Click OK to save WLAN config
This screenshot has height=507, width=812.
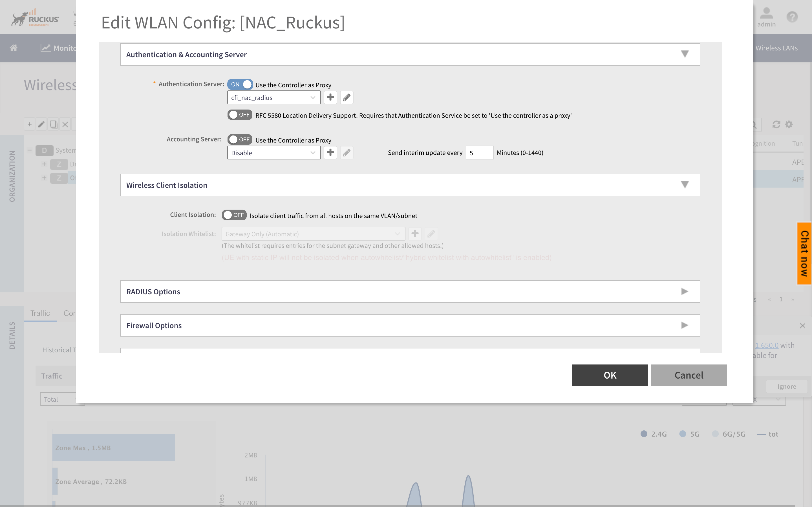610,375
